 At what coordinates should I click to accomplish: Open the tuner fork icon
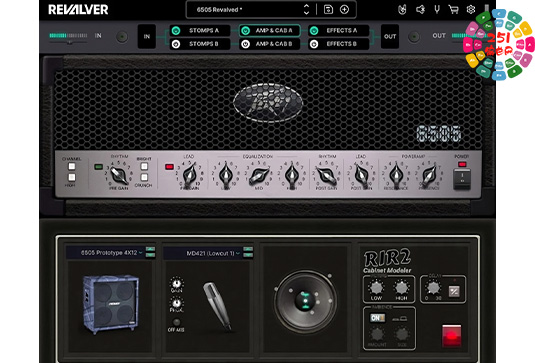(x=437, y=9)
